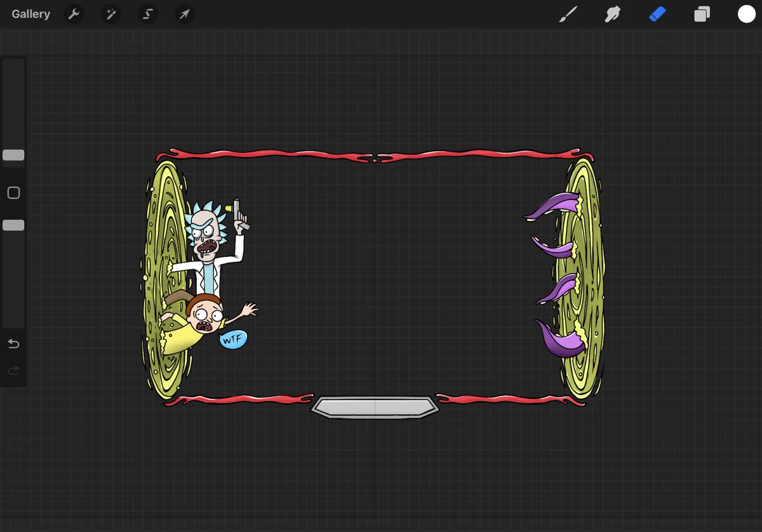The height and width of the screenshot is (532, 762).
Task: Select the Smudge tool
Action: [x=613, y=14]
